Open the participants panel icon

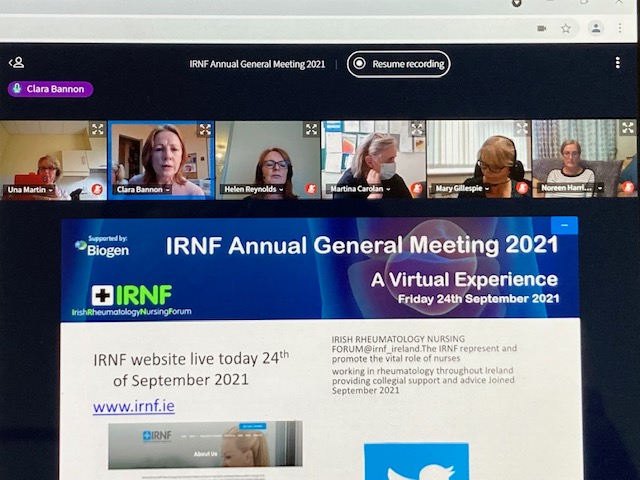16,62
